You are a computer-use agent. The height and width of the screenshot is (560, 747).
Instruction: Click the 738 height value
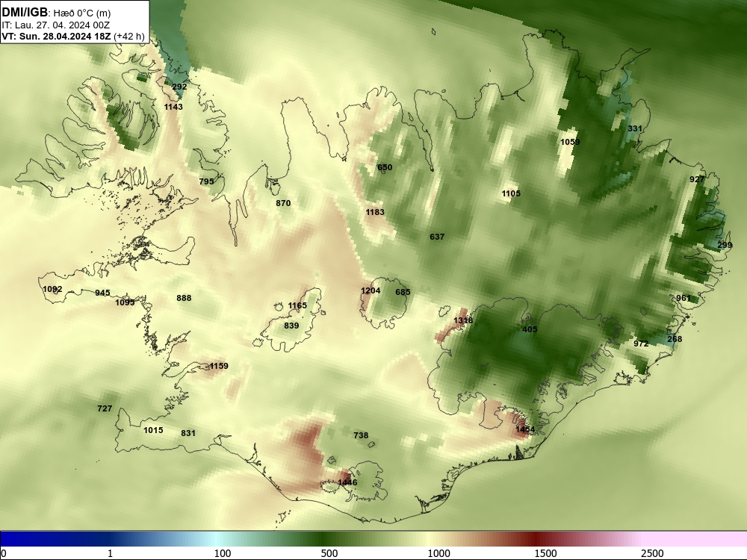361,435
